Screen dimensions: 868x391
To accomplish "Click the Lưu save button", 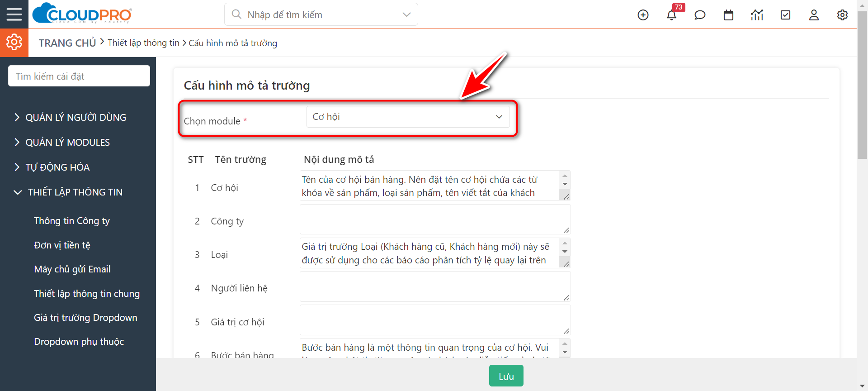I will (x=506, y=376).
